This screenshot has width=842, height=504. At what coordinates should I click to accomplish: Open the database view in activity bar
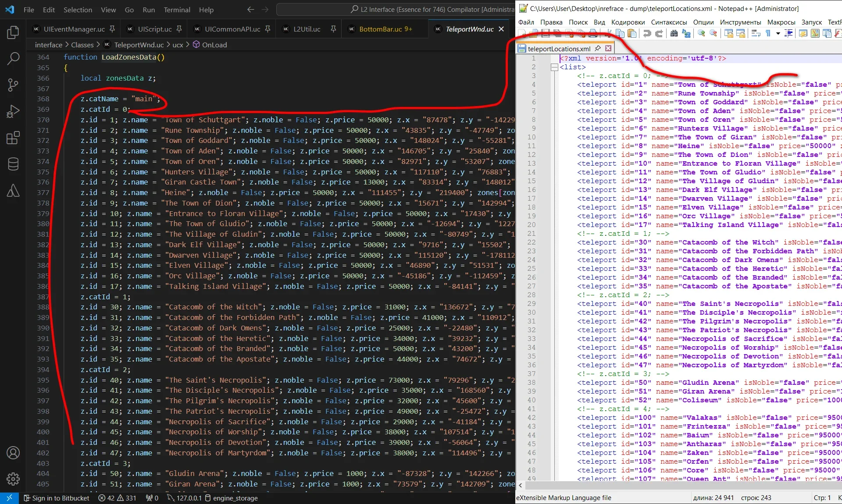13,164
